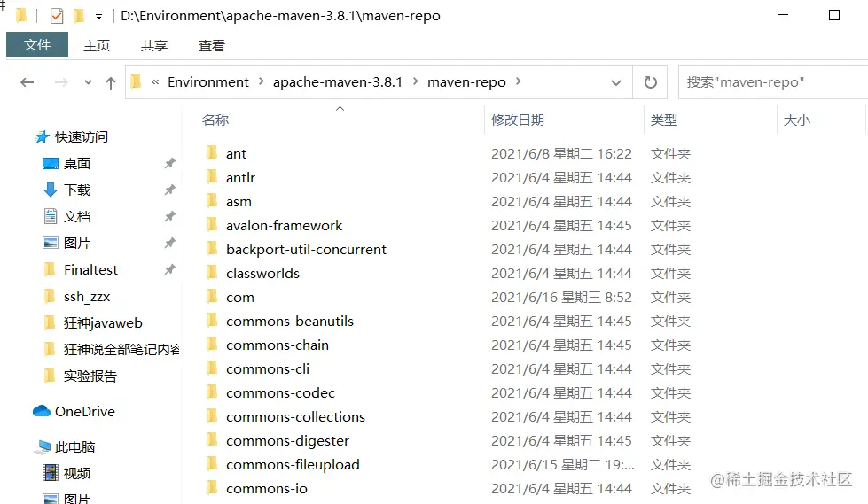Open 文档 in quick access
This screenshot has width=868, height=504.
[x=77, y=216]
